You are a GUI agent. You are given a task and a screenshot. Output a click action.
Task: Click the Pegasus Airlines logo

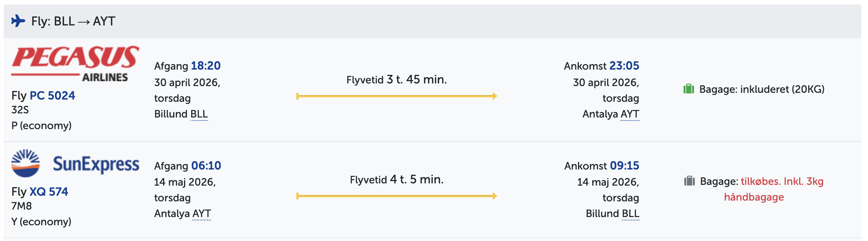tap(75, 63)
